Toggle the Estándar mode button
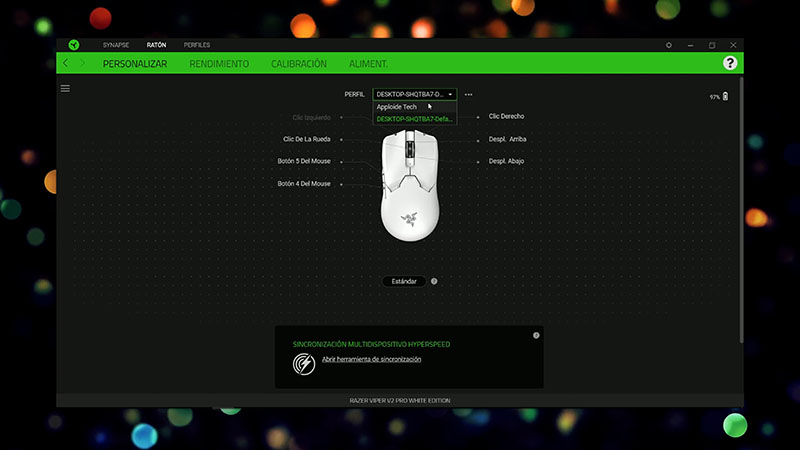The width and height of the screenshot is (800, 450). [x=404, y=281]
